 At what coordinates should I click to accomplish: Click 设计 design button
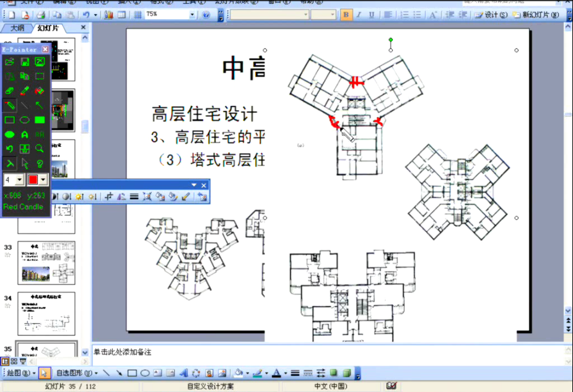[491, 15]
